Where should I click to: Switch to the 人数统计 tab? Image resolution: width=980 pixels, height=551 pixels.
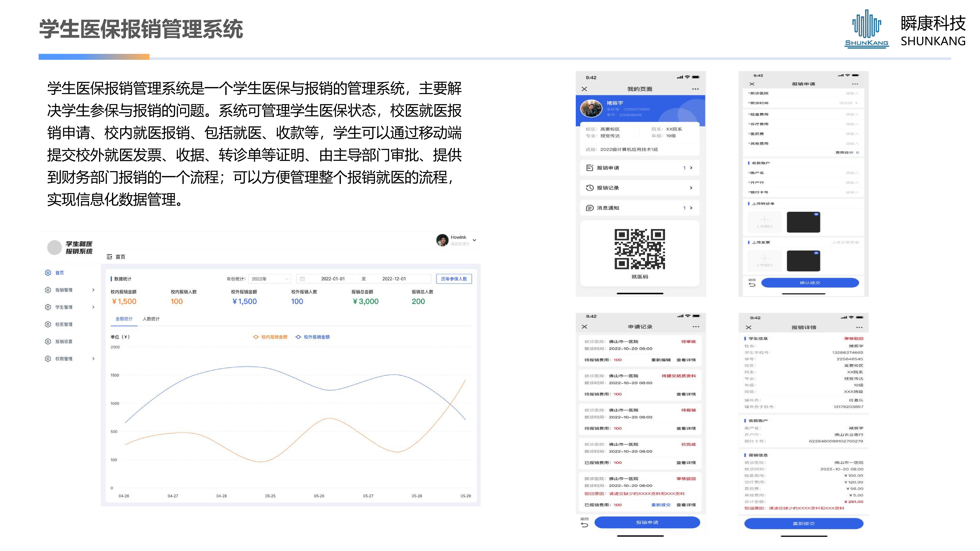coord(151,319)
